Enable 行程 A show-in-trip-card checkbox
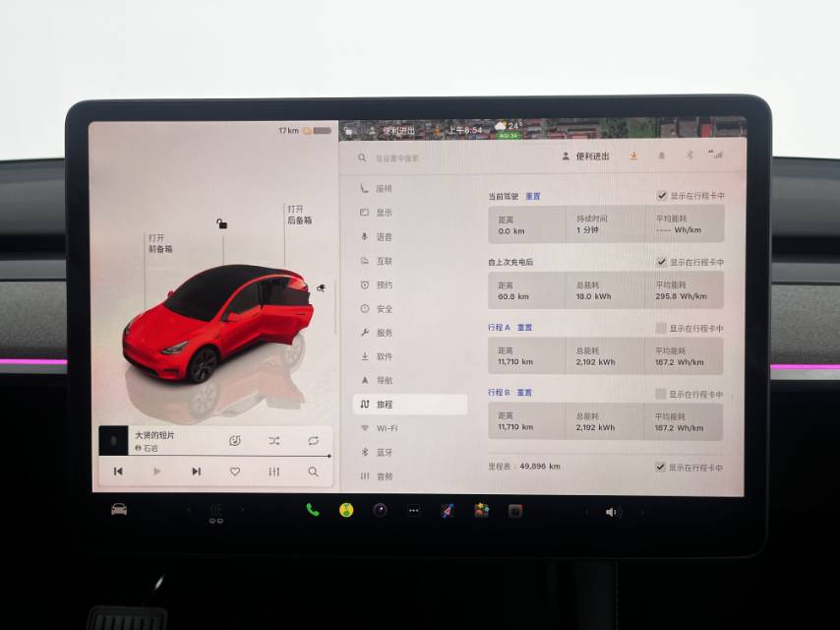Viewport: 840px width, 630px height. click(x=661, y=328)
